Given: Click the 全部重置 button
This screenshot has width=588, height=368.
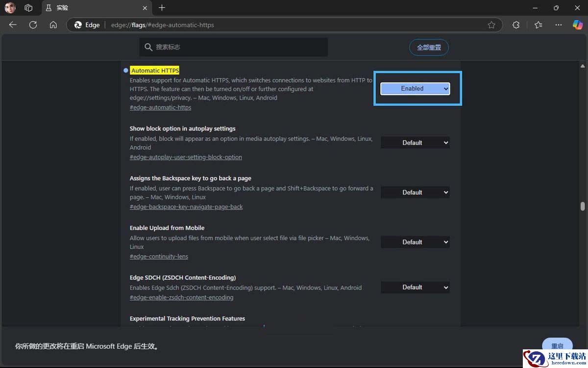Looking at the screenshot, I should click(429, 48).
